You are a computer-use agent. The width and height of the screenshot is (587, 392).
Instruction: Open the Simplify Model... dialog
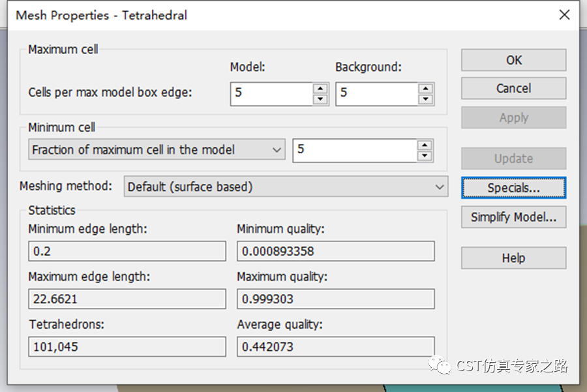(513, 217)
